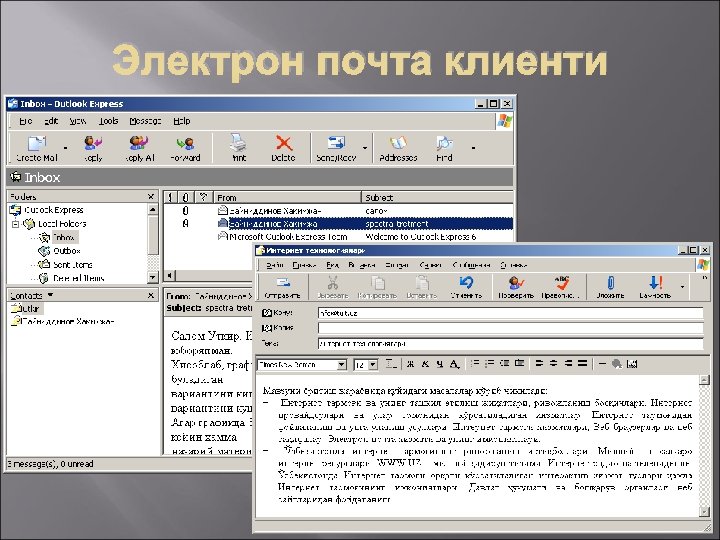720x540 pixels.
Task: Toggle justify alignment in compose format bar
Action: click(x=583, y=364)
